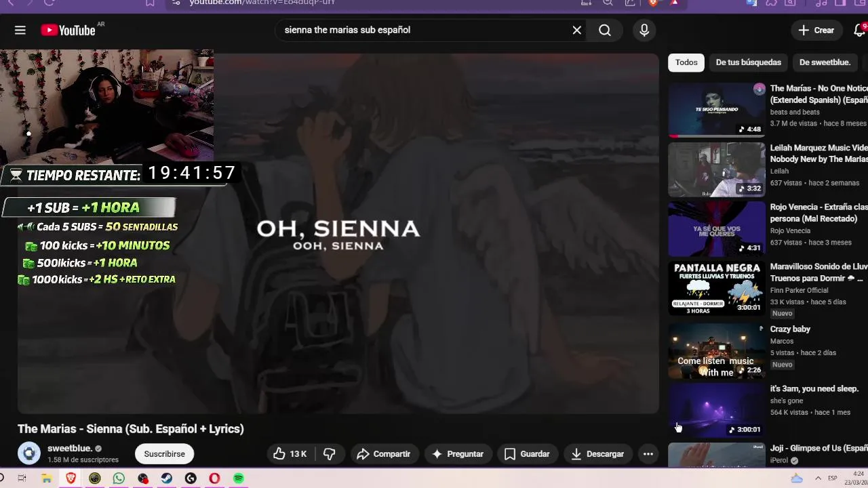Open Steam from the taskbar
This screenshot has width=868, height=488.
[x=166, y=479]
